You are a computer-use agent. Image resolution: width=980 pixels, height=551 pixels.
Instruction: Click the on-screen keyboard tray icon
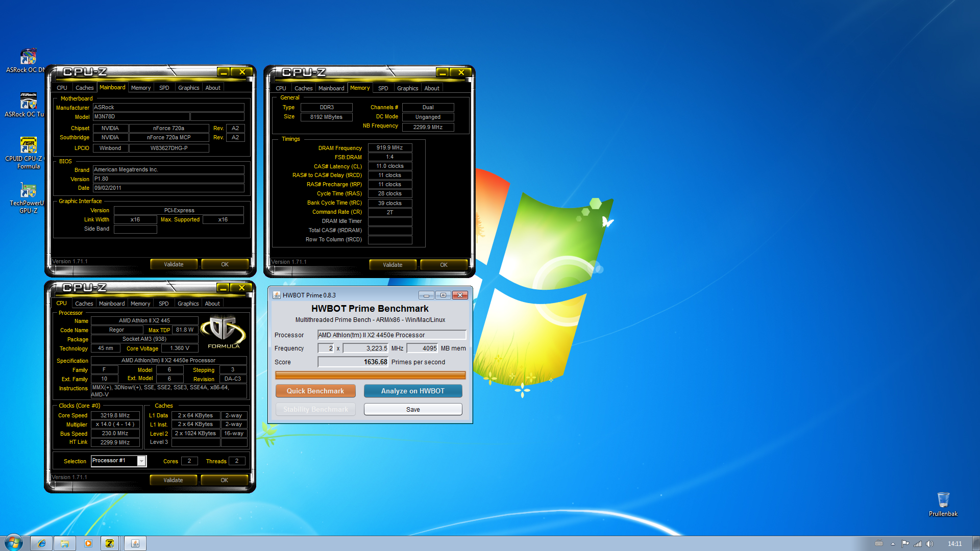(x=879, y=544)
